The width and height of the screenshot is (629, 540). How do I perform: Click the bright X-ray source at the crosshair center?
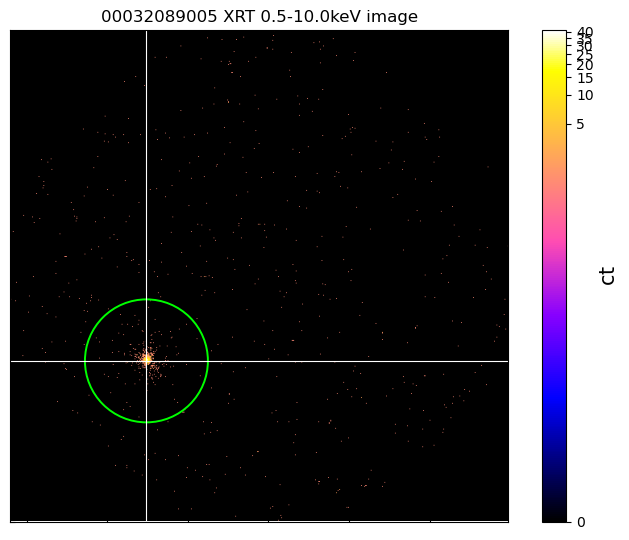(x=146, y=360)
